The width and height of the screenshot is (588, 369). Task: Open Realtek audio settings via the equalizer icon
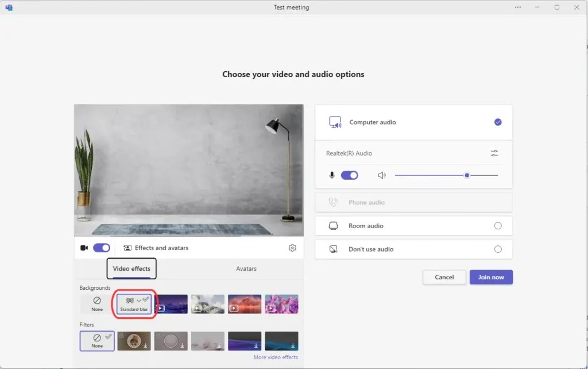pyautogui.click(x=494, y=153)
